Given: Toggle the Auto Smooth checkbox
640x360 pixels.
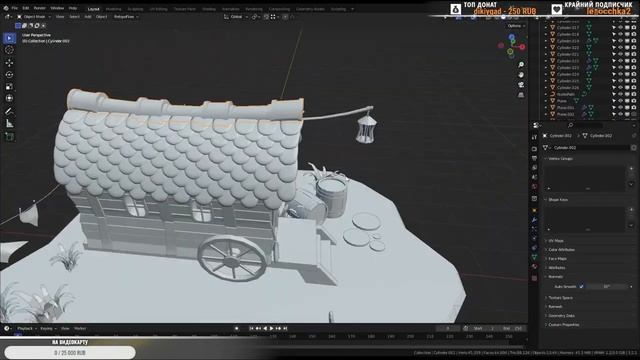Looking at the screenshot, I should (x=581, y=287).
